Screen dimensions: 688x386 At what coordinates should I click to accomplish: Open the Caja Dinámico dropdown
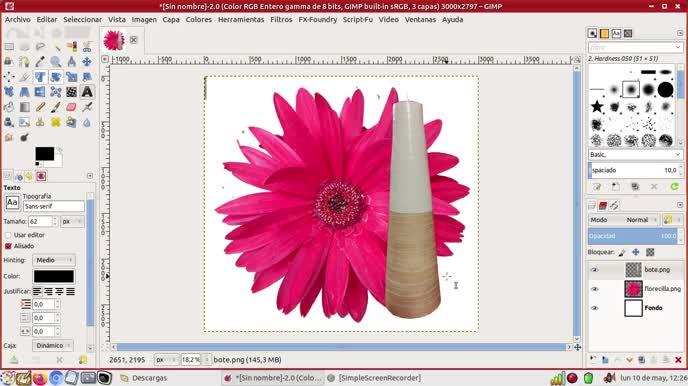(52, 346)
